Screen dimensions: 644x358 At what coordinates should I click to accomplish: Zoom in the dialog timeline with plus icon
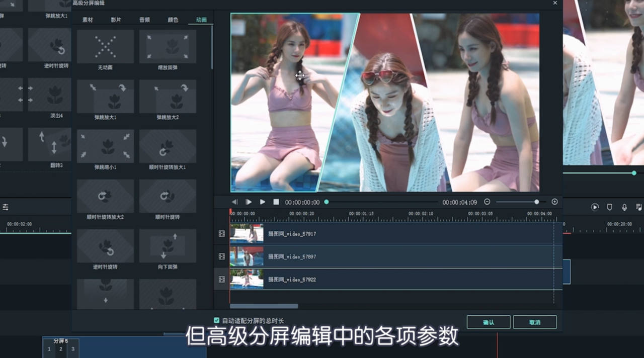tap(554, 202)
